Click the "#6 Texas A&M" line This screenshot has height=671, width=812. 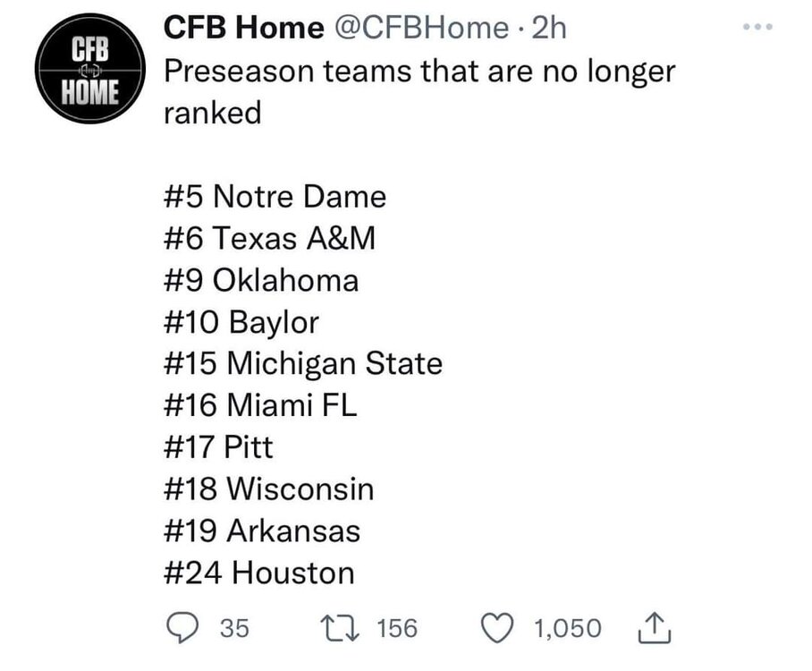pyautogui.click(x=268, y=238)
